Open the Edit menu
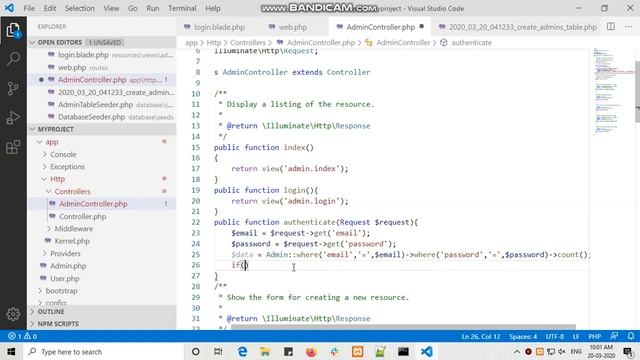640x360 pixels. (x=50, y=8)
